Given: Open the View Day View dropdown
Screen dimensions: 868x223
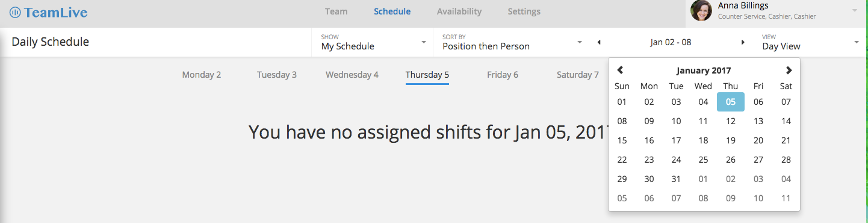Looking at the screenshot, I should click(x=810, y=42).
